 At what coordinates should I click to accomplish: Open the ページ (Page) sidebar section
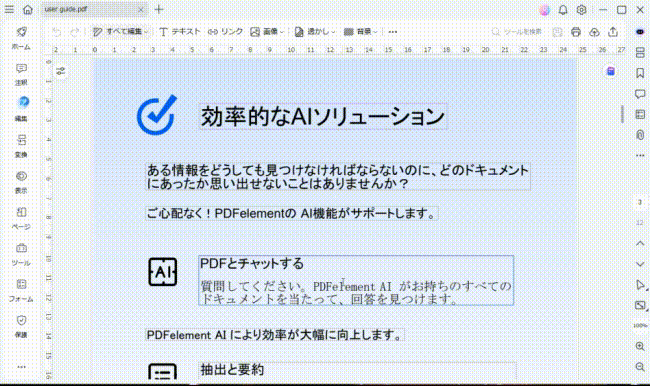pyautogui.click(x=21, y=218)
